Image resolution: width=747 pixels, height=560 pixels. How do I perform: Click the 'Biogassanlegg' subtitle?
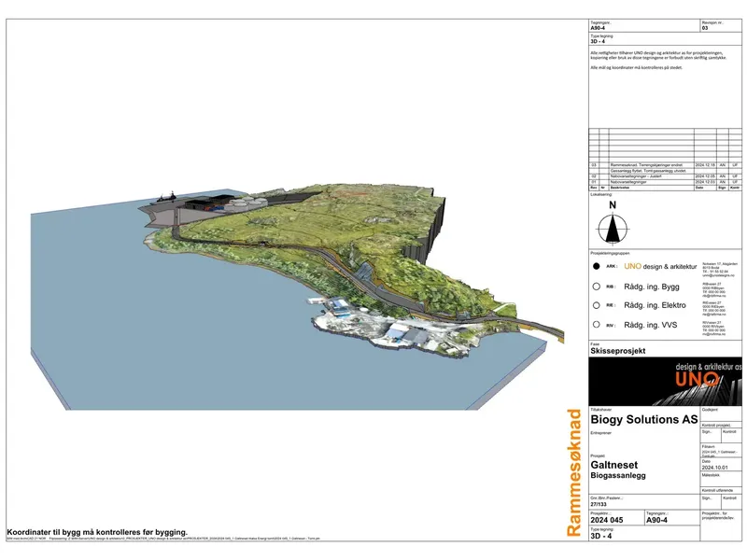pyautogui.click(x=618, y=475)
